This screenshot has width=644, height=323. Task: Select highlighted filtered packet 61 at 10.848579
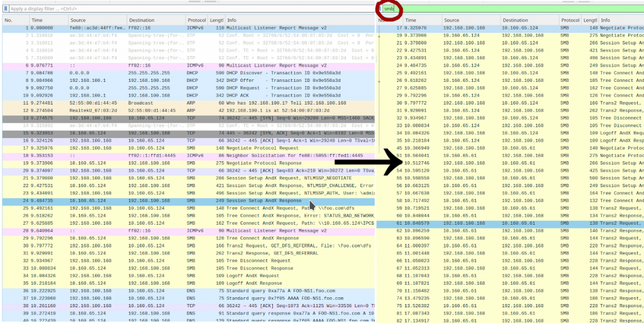(511, 223)
